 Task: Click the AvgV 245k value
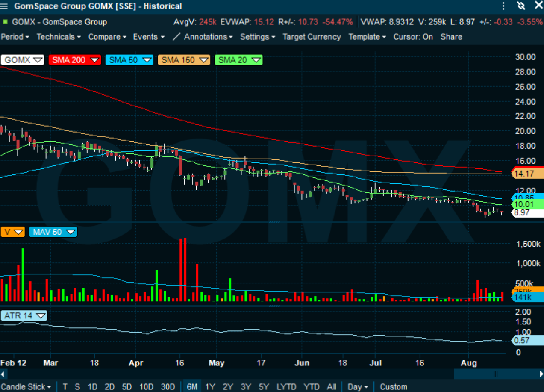click(x=208, y=22)
